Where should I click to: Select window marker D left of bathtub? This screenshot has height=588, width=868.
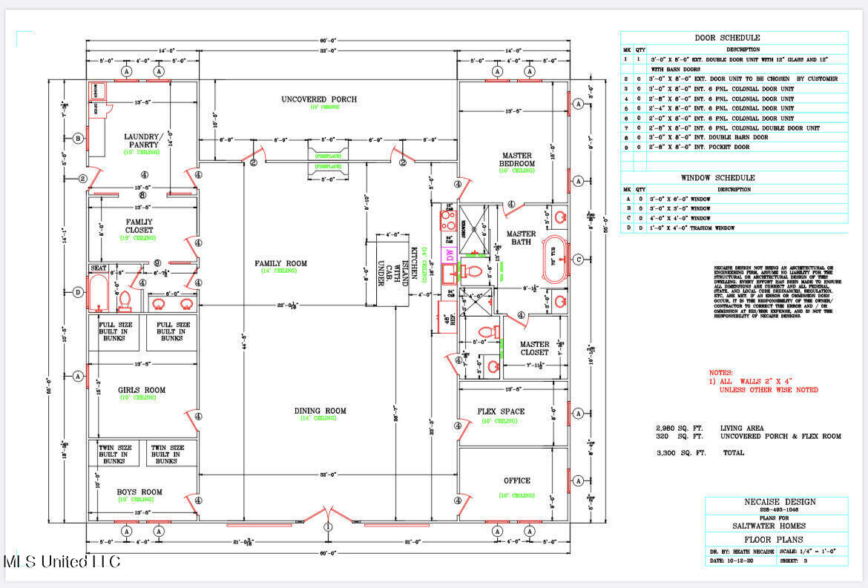[78, 292]
